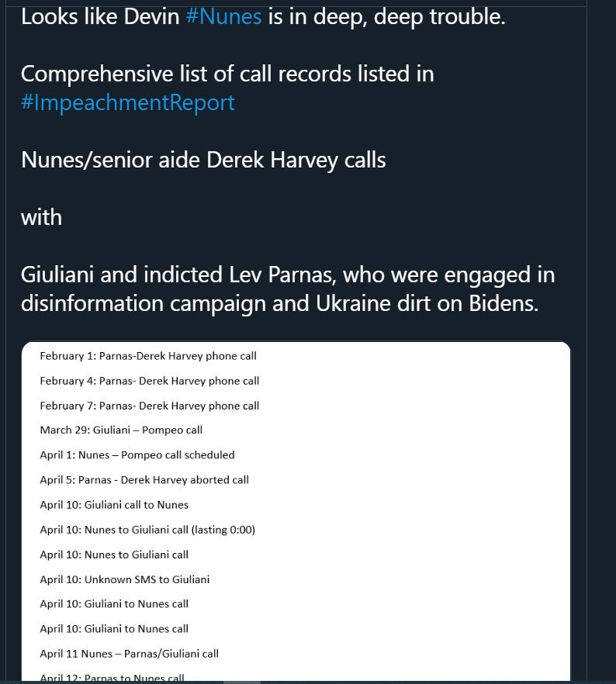Click 'March 29: Giuliani – Pompeo call' entry
The width and height of the screenshot is (616, 684).
pos(121,430)
